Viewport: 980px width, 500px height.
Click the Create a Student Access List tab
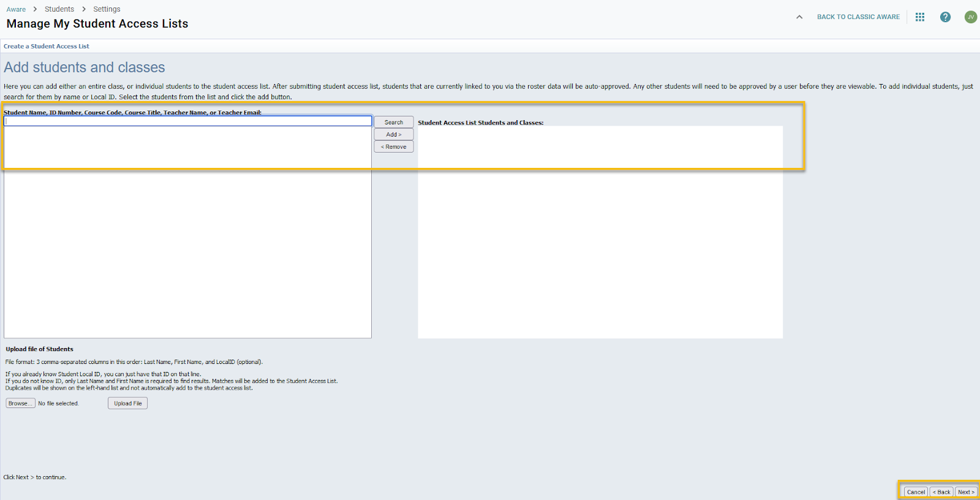pos(47,47)
